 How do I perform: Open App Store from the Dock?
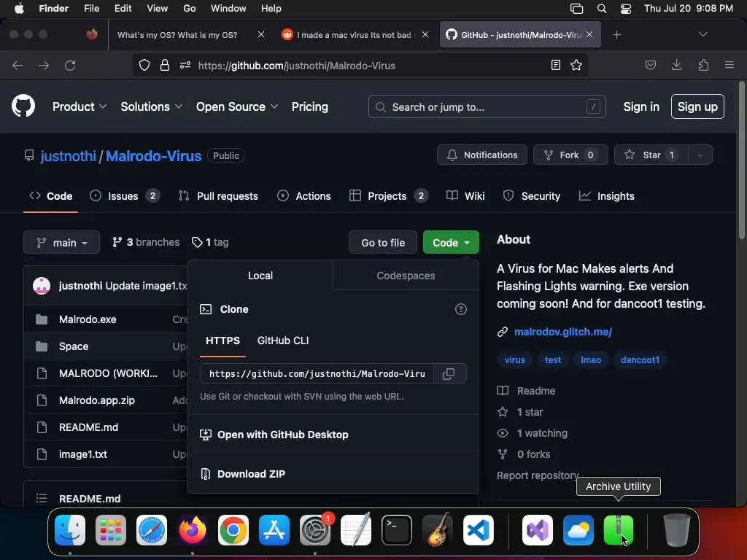click(274, 530)
